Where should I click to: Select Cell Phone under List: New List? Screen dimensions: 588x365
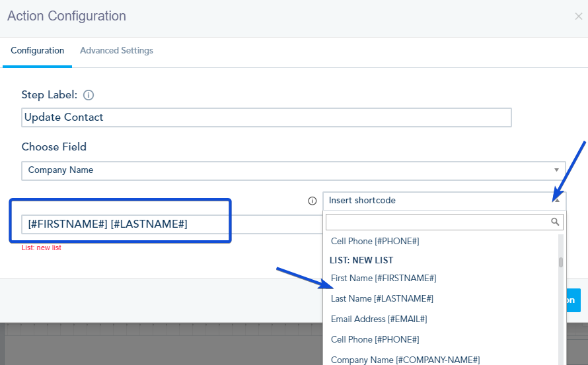pos(375,339)
